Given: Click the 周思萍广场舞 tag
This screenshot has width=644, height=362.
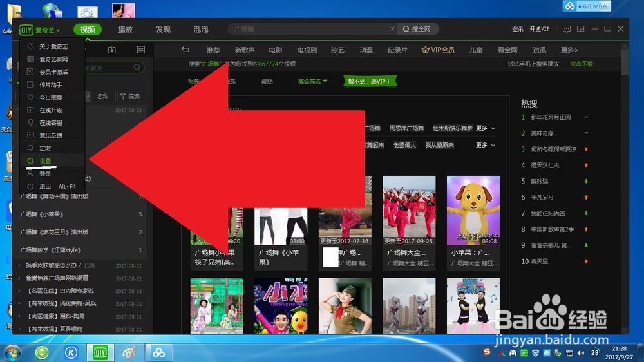Looking at the screenshot, I should click(x=406, y=128).
